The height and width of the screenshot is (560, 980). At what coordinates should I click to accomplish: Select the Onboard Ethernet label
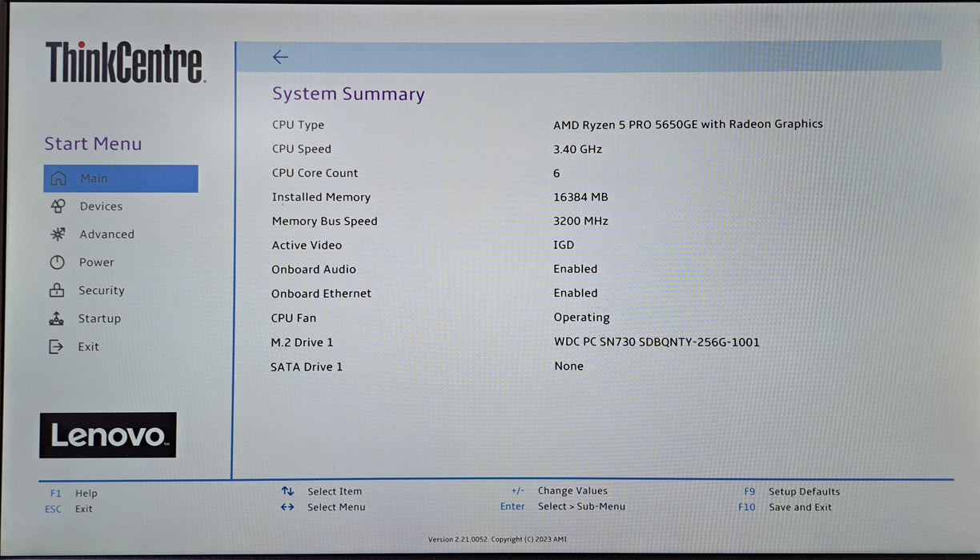pos(321,294)
